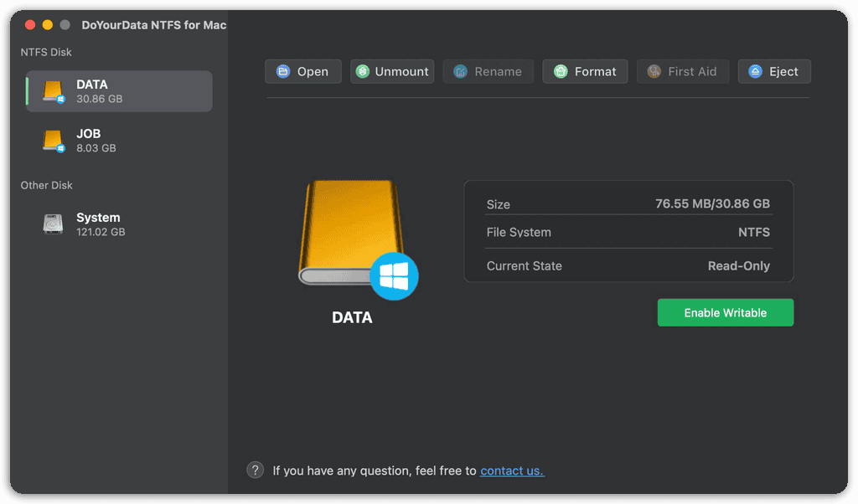The image size is (858, 504).
Task: Click the blue Eject icon
Action: click(x=755, y=72)
